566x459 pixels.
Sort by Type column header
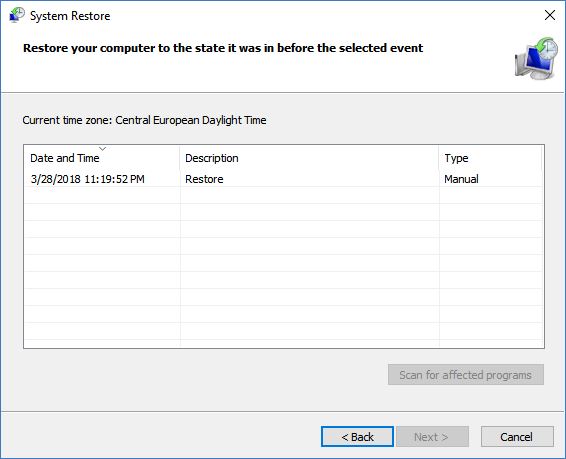coord(491,158)
